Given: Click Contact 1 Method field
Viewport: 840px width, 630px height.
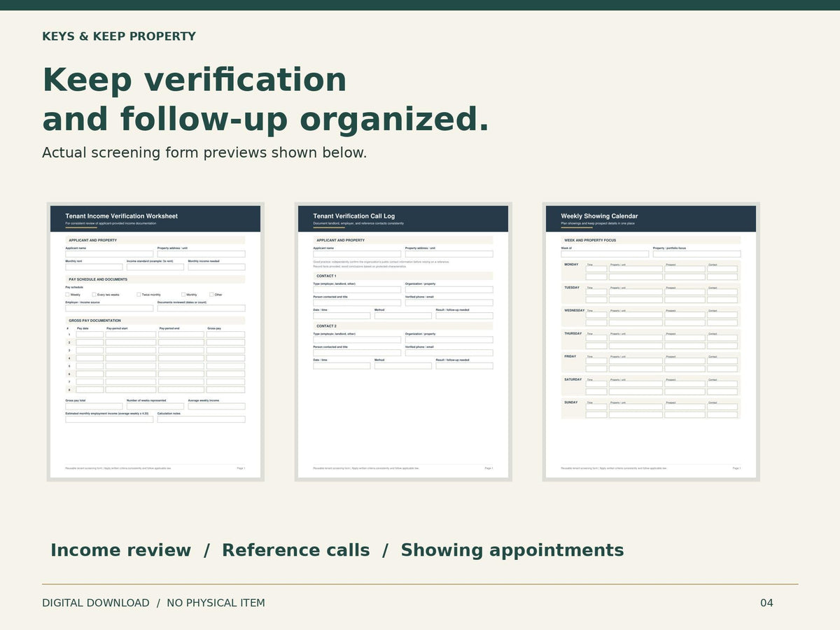Looking at the screenshot, I should click(403, 316).
